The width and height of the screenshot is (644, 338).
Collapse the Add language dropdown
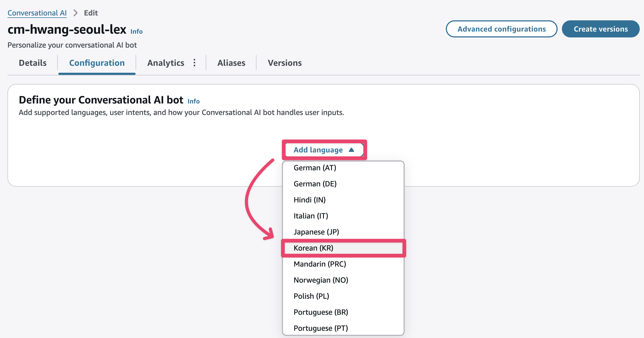(324, 150)
